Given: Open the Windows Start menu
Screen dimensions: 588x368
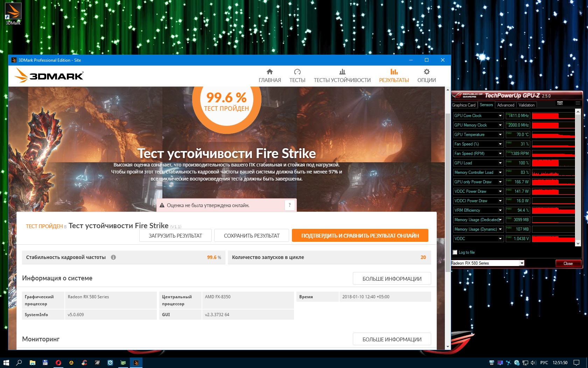Looking at the screenshot, I should coord(6,363).
